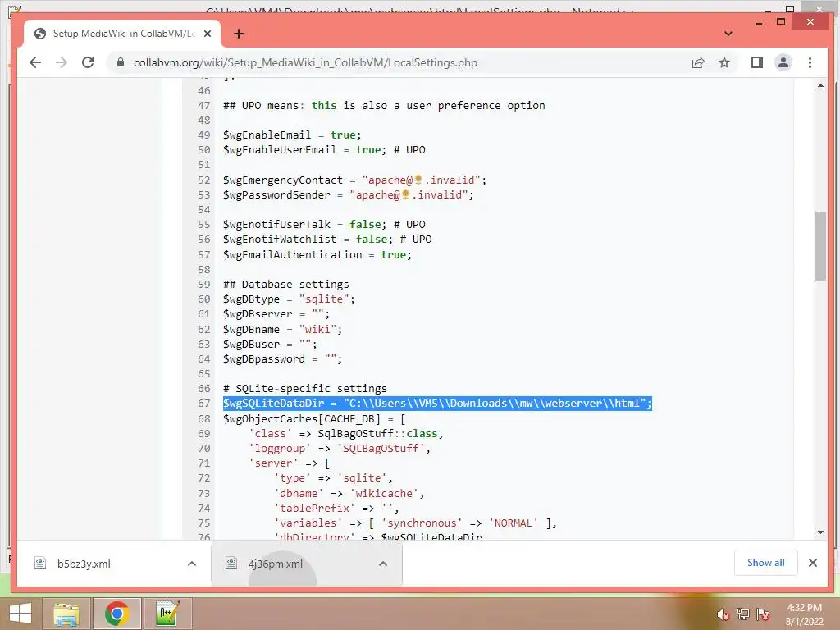Screen dimensions: 840x630
Task: Click the network tray icon
Action: click(x=743, y=614)
